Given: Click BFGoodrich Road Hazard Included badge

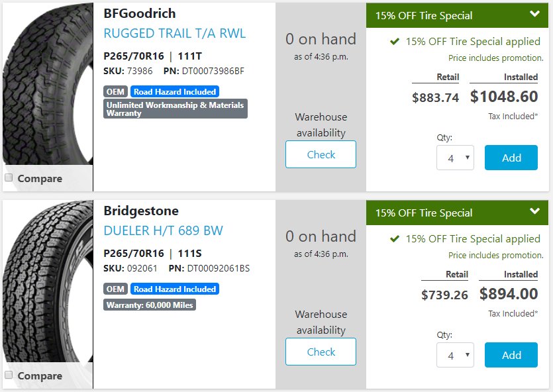Looking at the screenshot, I should pyautogui.click(x=175, y=91).
